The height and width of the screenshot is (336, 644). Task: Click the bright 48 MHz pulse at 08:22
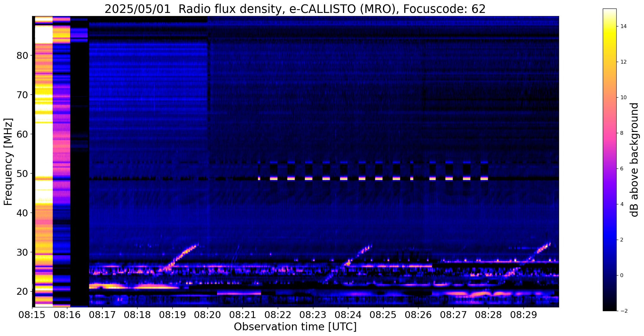click(x=273, y=178)
